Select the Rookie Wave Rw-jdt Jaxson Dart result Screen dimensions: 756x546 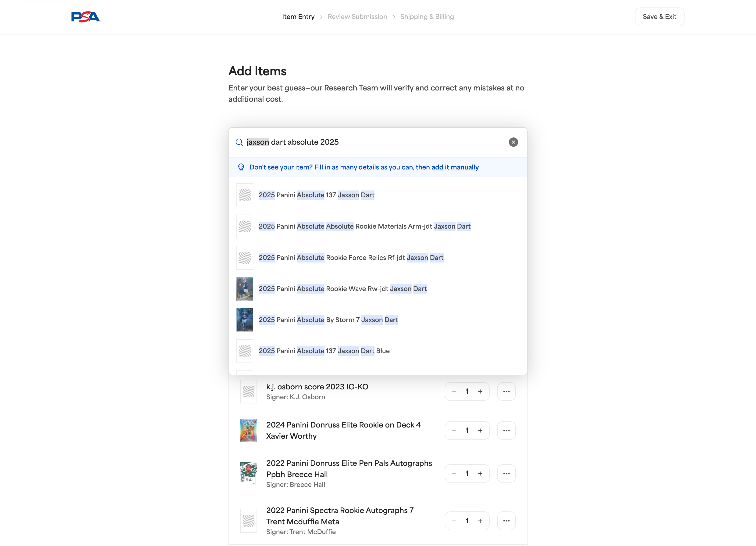[x=342, y=288]
